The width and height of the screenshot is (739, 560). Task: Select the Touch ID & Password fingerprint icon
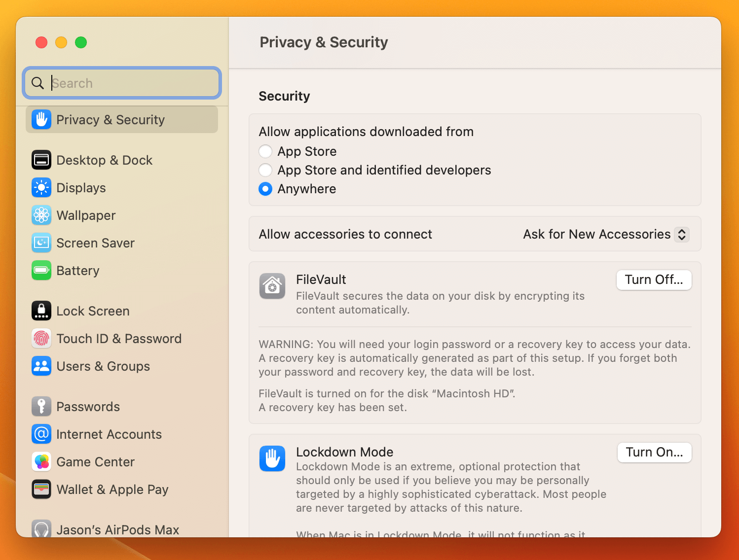(x=41, y=338)
